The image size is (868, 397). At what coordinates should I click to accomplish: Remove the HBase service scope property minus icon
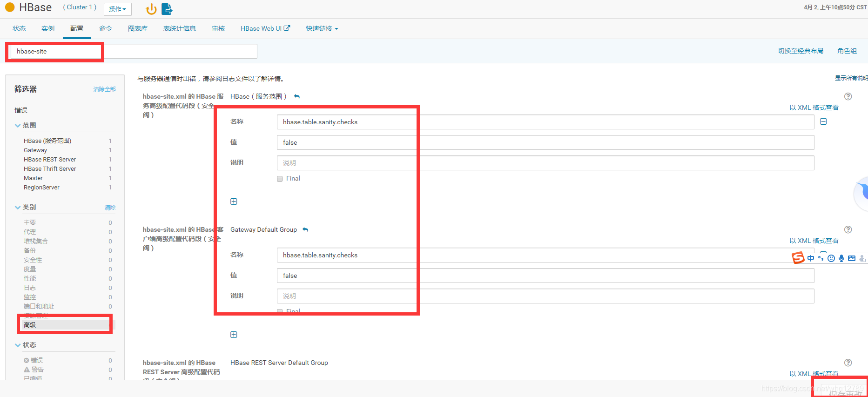coord(823,121)
